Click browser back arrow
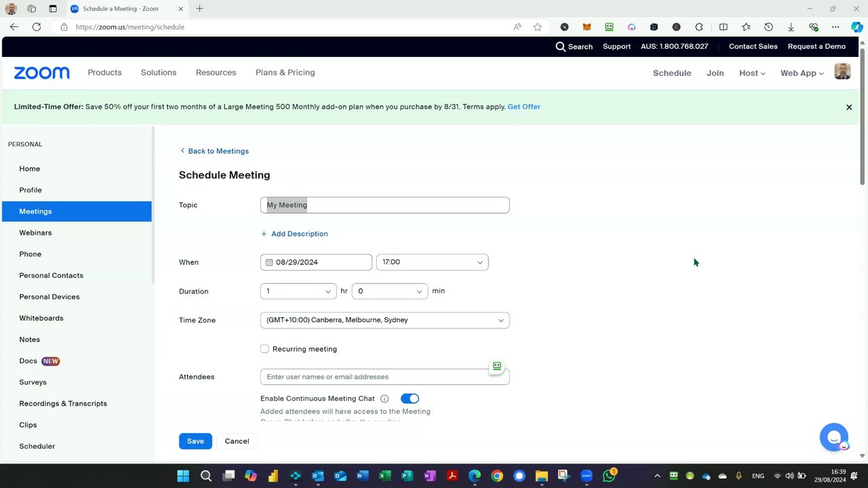Viewport: 868px width, 488px height. click(x=14, y=27)
